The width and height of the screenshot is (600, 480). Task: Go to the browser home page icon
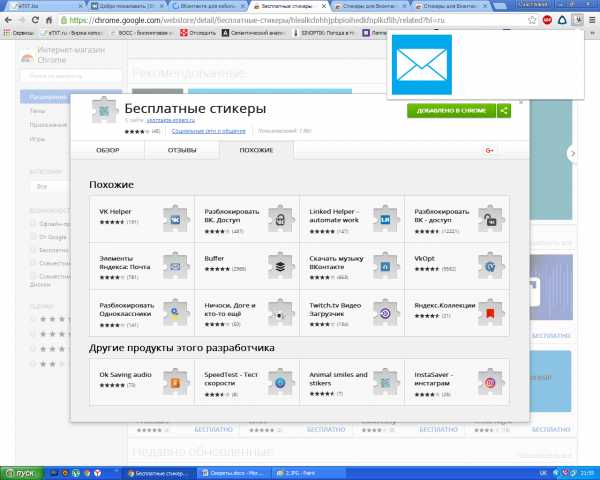coord(49,20)
